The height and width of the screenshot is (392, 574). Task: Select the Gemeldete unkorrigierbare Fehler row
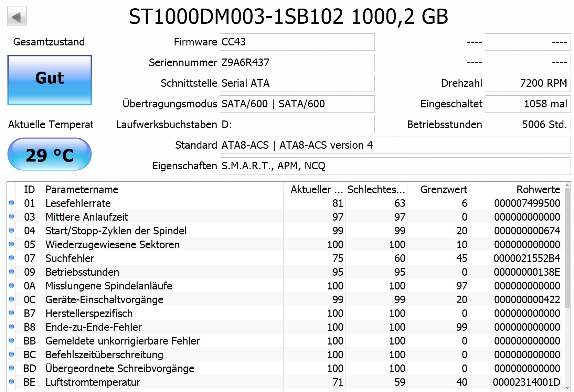tap(122, 341)
